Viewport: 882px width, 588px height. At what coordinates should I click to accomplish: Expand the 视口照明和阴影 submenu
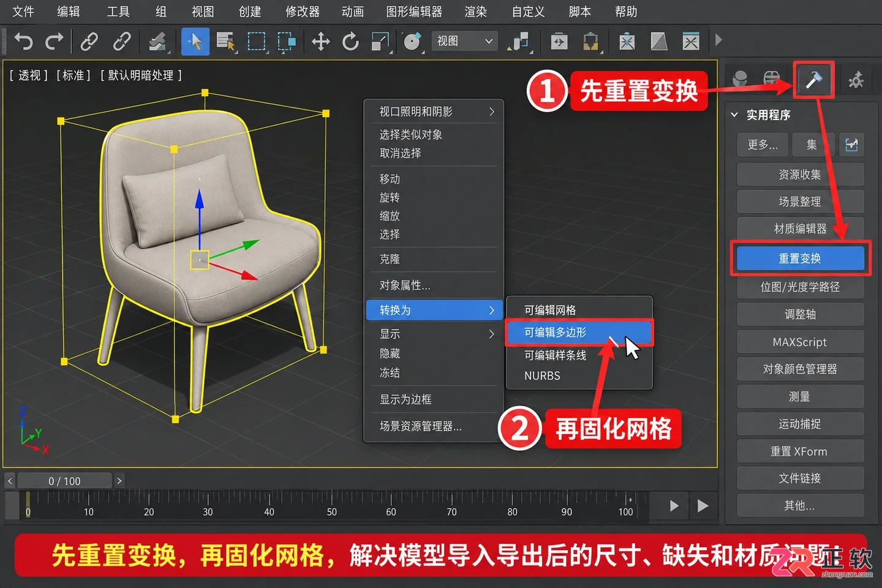tap(434, 111)
